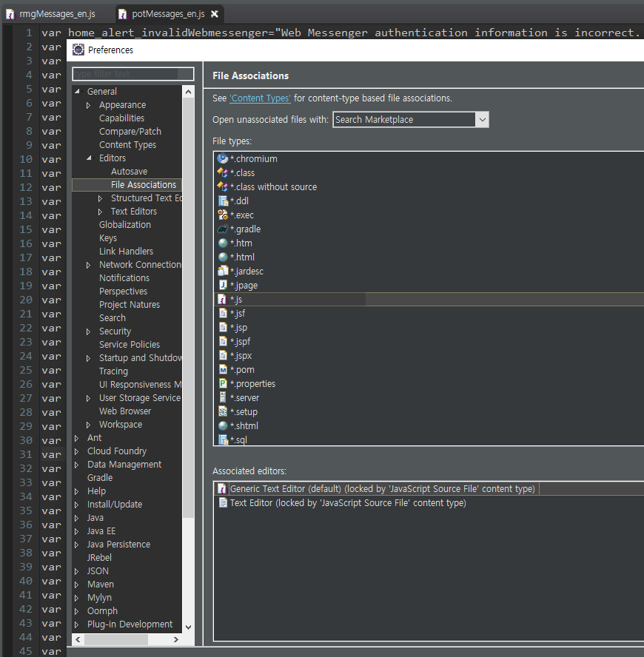Select File Associations in the tree
Image resolution: width=644 pixels, height=657 pixels.
click(144, 185)
